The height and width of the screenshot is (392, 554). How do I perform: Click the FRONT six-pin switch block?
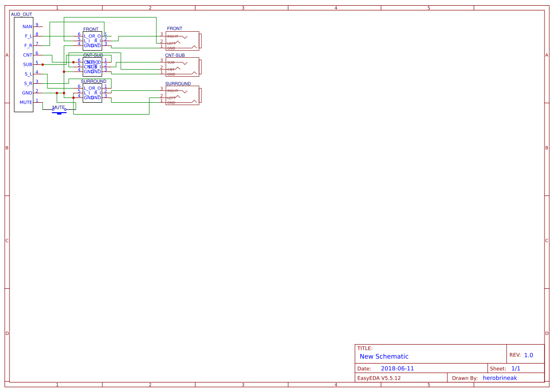(92, 41)
